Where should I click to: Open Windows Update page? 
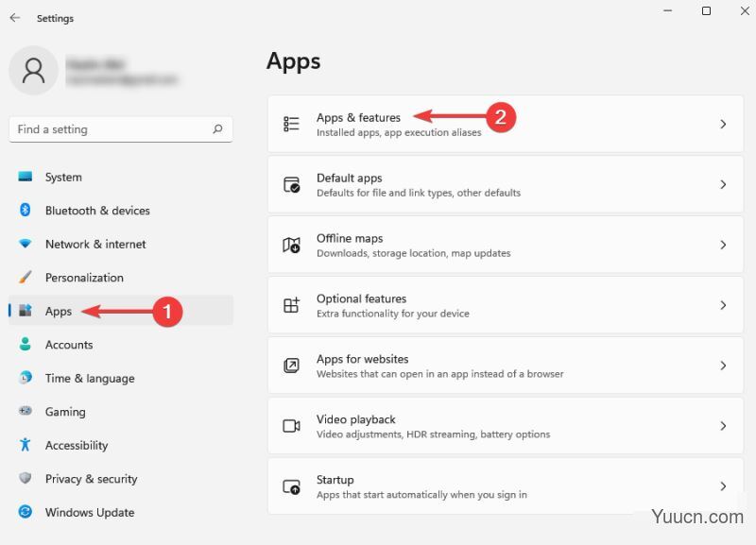point(121,512)
